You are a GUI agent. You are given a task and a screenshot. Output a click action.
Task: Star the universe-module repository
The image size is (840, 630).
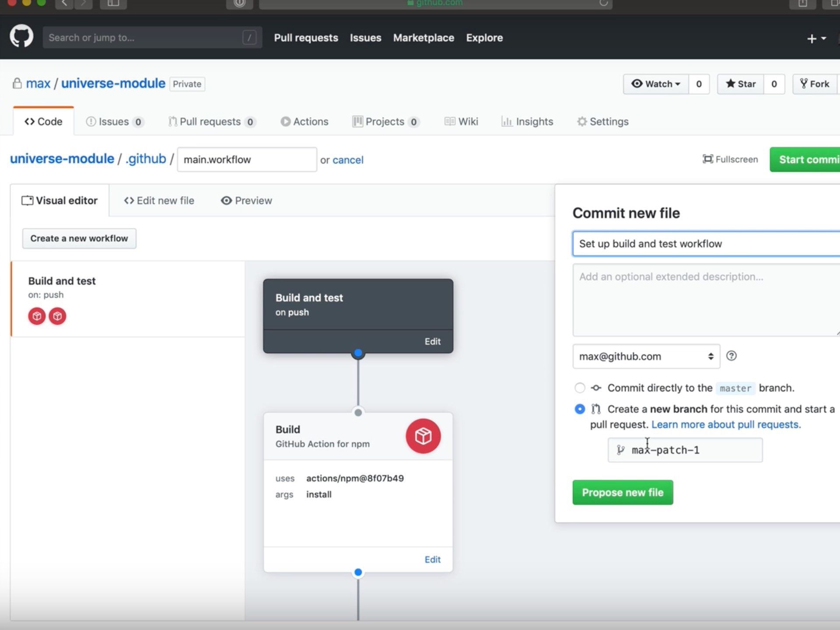[740, 84]
